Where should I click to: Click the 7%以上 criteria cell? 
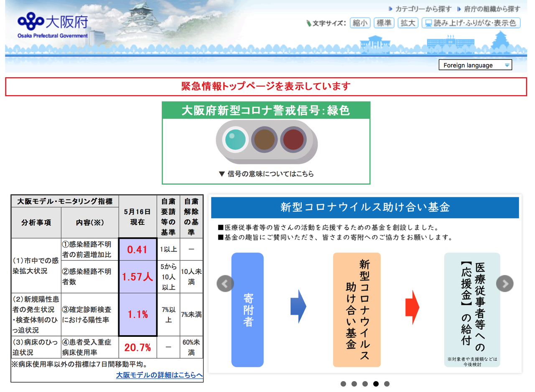click(x=168, y=314)
